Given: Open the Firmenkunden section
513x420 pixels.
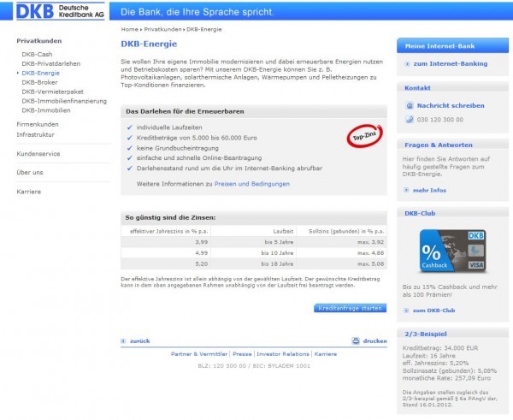Looking at the screenshot, I should pyautogui.click(x=38, y=124).
